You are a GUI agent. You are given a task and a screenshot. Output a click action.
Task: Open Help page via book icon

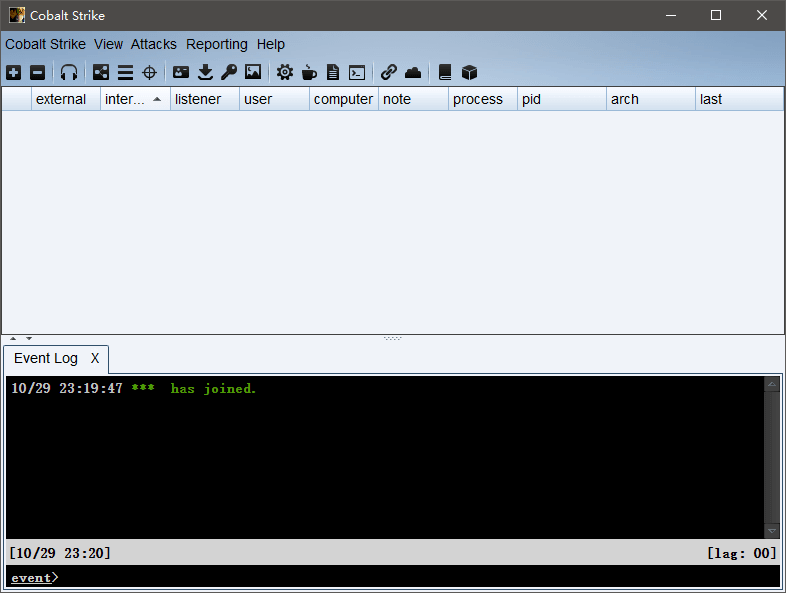[445, 72]
